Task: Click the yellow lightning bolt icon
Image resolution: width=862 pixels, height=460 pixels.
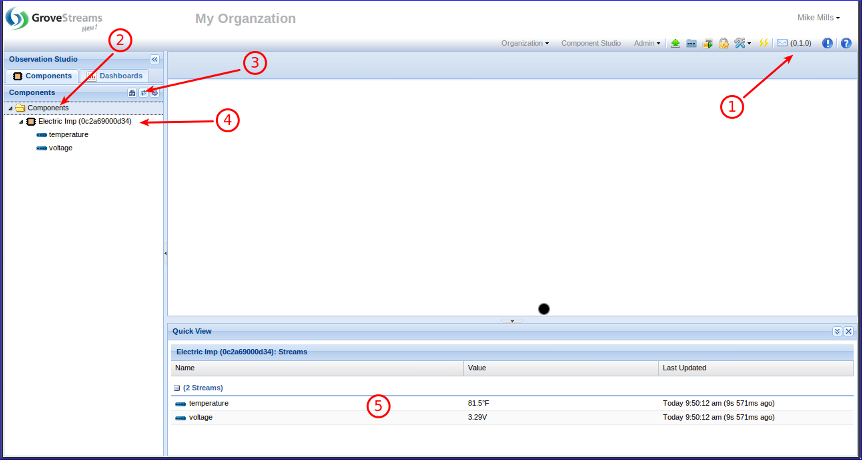Action: pos(764,43)
